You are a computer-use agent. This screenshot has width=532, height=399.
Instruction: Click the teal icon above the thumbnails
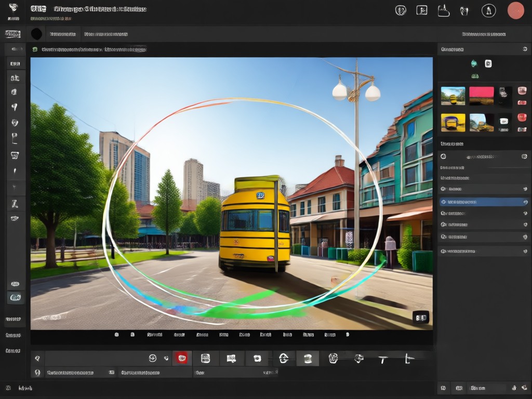click(474, 63)
